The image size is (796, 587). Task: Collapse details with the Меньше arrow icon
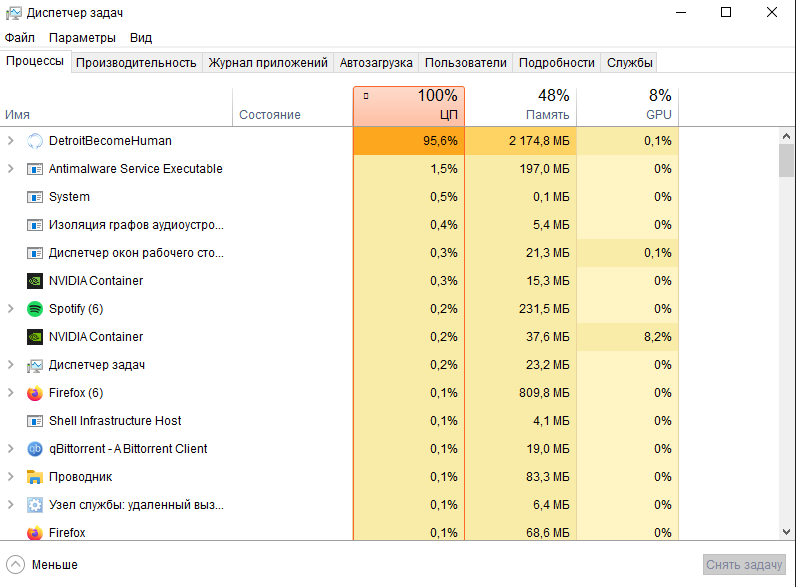(15, 565)
